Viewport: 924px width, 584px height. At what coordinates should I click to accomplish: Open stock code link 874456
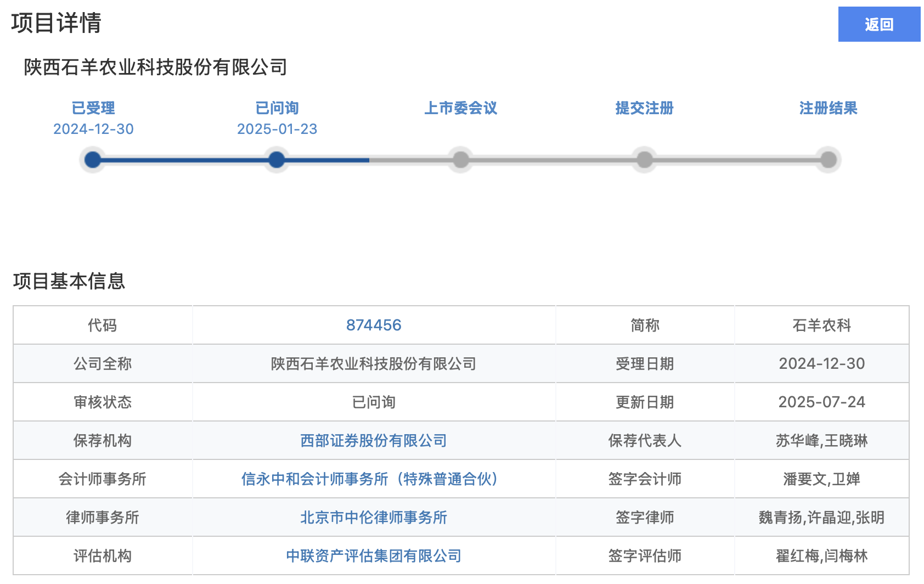[x=374, y=324]
